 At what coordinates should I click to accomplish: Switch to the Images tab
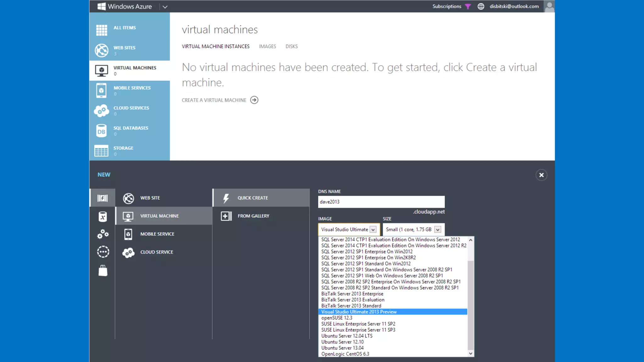click(267, 47)
